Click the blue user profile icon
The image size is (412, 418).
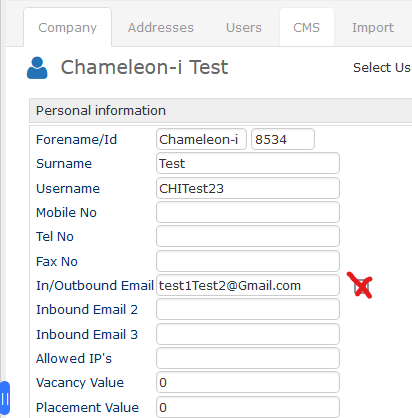pyautogui.click(x=37, y=68)
